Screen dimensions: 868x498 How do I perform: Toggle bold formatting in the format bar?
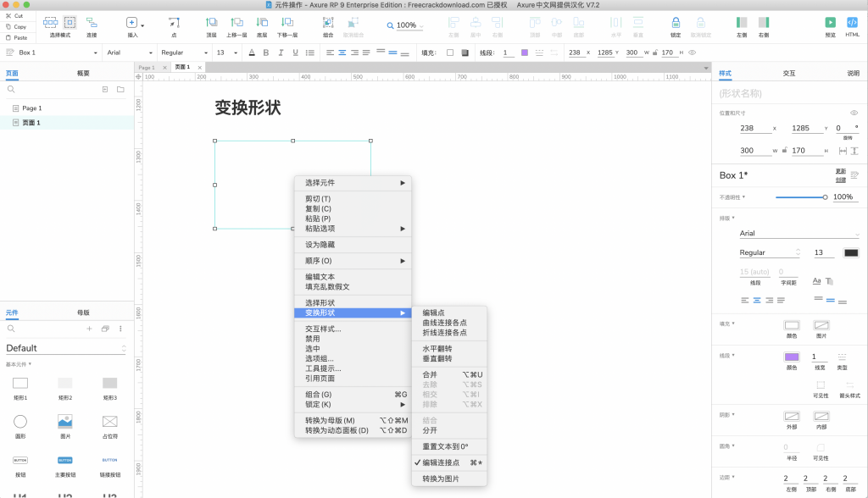pos(265,53)
